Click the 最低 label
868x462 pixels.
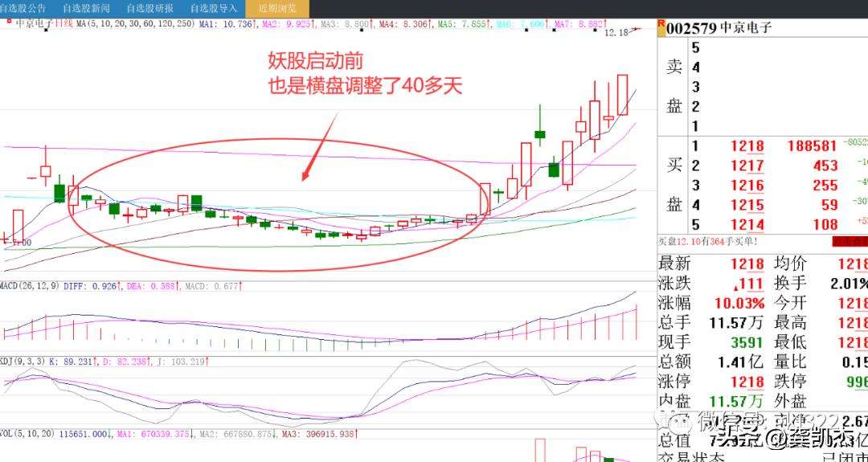pyautogui.click(x=790, y=342)
